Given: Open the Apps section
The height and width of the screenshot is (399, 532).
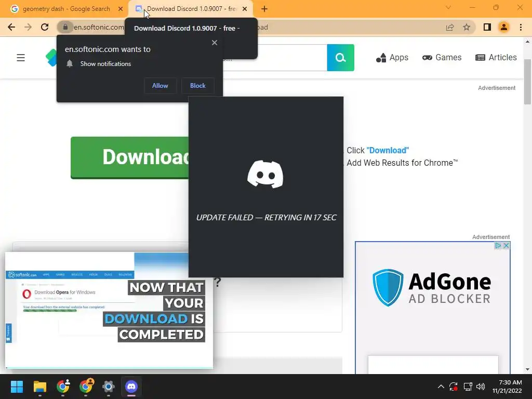Looking at the screenshot, I should (x=392, y=58).
